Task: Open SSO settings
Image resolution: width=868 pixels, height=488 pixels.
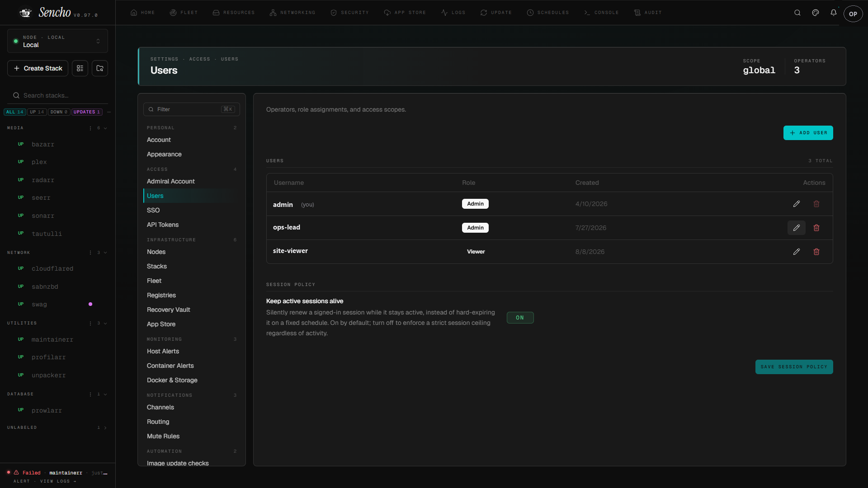Action: tap(191, 210)
